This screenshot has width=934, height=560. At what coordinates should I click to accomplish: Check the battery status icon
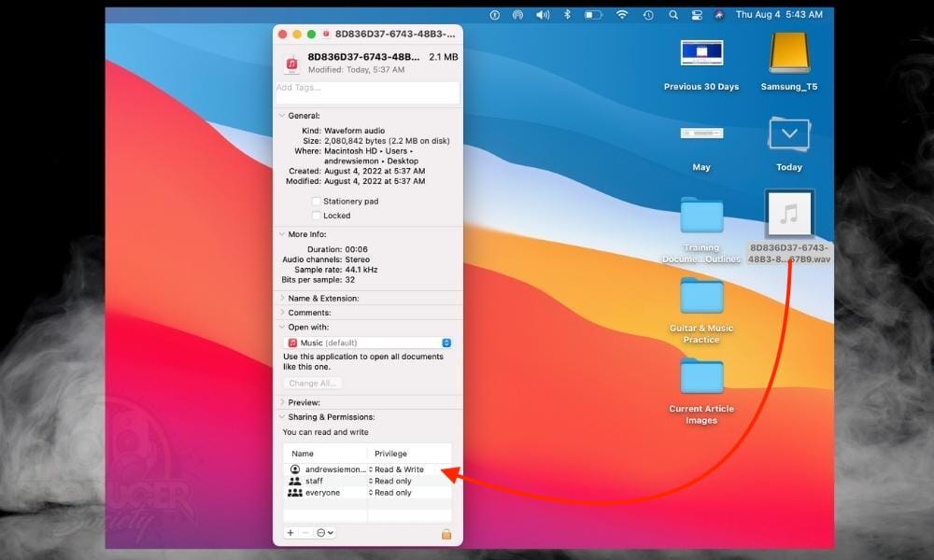click(593, 15)
